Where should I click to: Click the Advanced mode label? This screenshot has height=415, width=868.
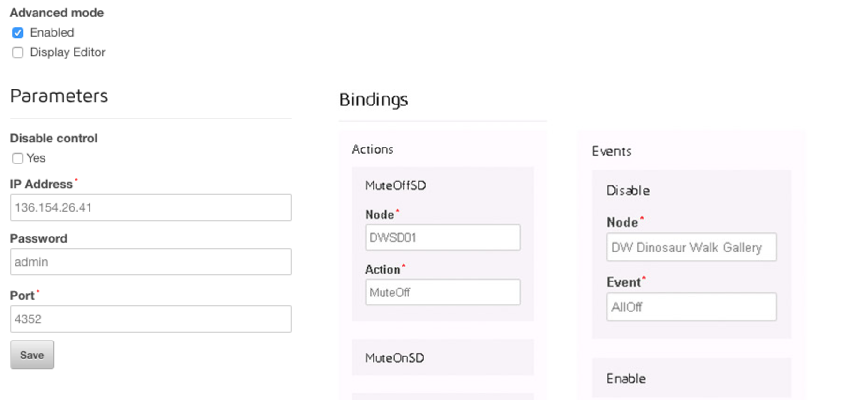[57, 13]
